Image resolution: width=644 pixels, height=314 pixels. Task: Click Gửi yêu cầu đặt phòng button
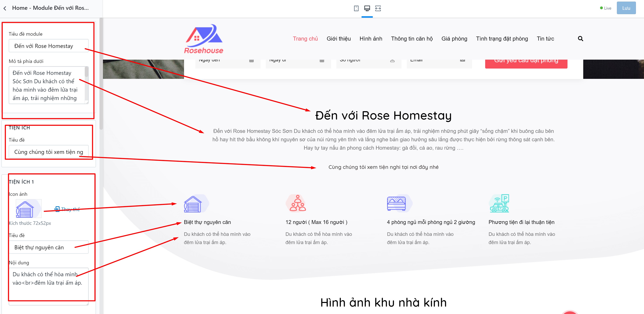click(x=526, y=64)
